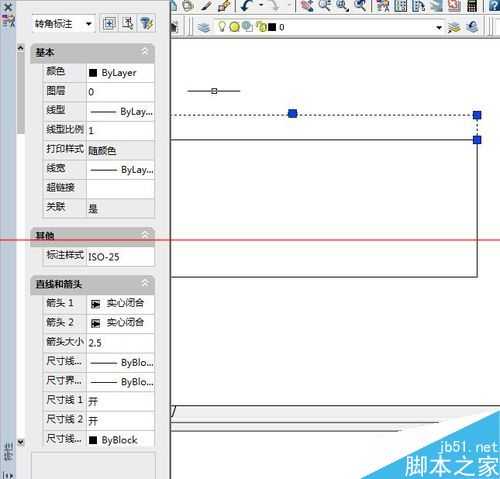Toggle layer 0 freeze sun icon

pyautogui.click(x=235, y=27)
